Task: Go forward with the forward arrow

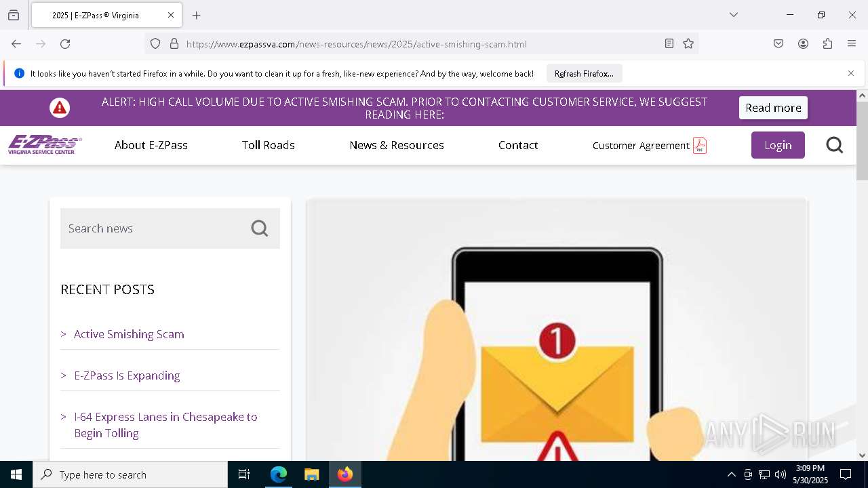Action: tap(41, 44)
